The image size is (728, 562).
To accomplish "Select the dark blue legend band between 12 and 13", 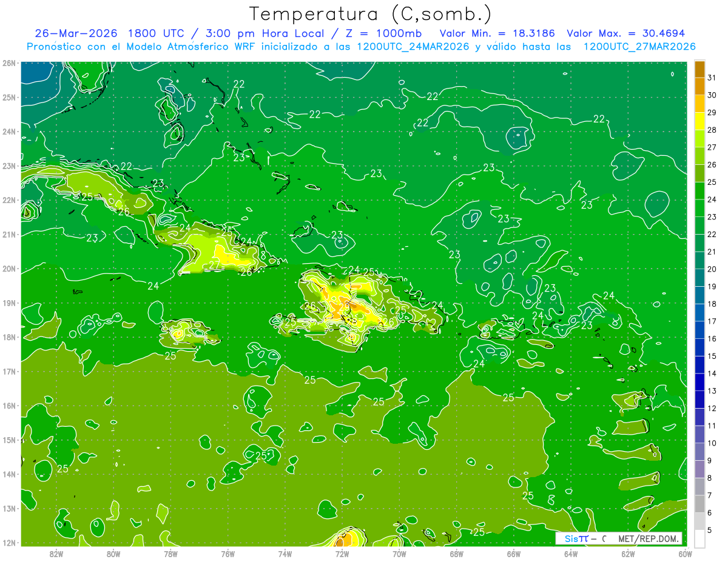I will (x=699, y=399).
